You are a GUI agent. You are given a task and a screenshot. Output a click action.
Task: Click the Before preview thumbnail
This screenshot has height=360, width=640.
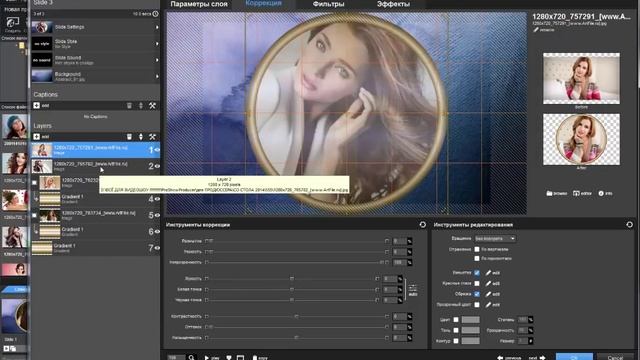click(x=581, y=78)
